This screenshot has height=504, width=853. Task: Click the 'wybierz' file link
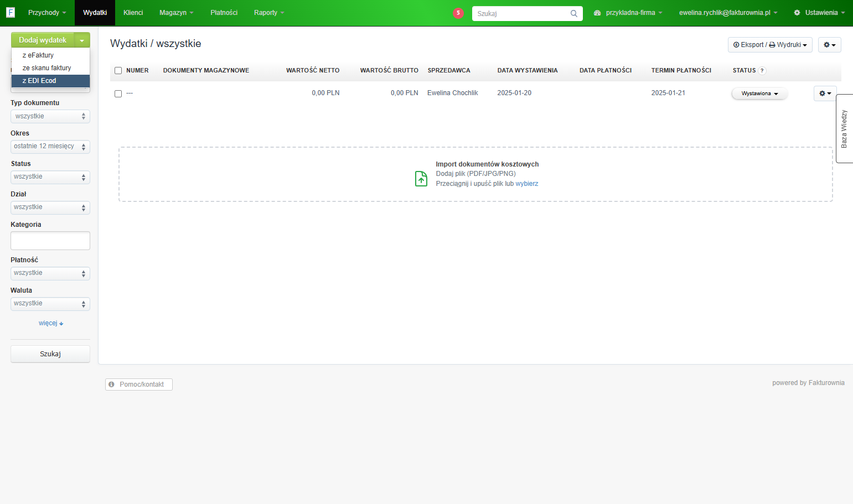pyautogui.click(x=527, y=184)
